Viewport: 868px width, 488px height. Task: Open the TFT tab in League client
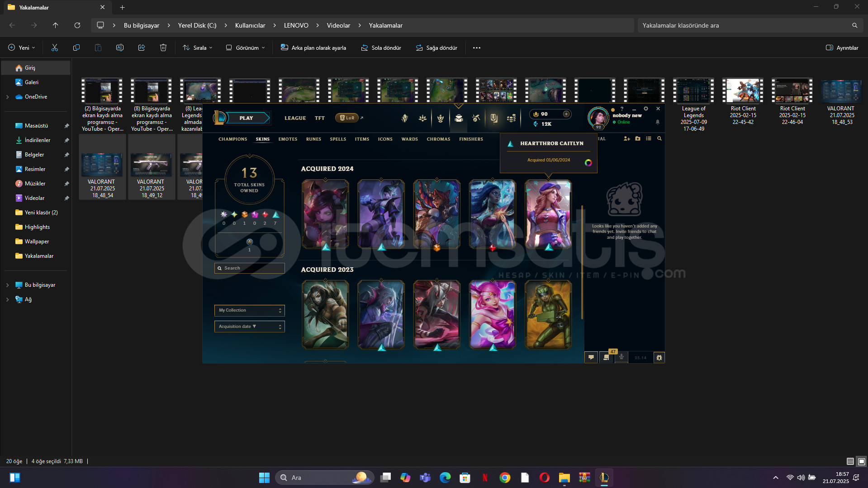[319, 118]
